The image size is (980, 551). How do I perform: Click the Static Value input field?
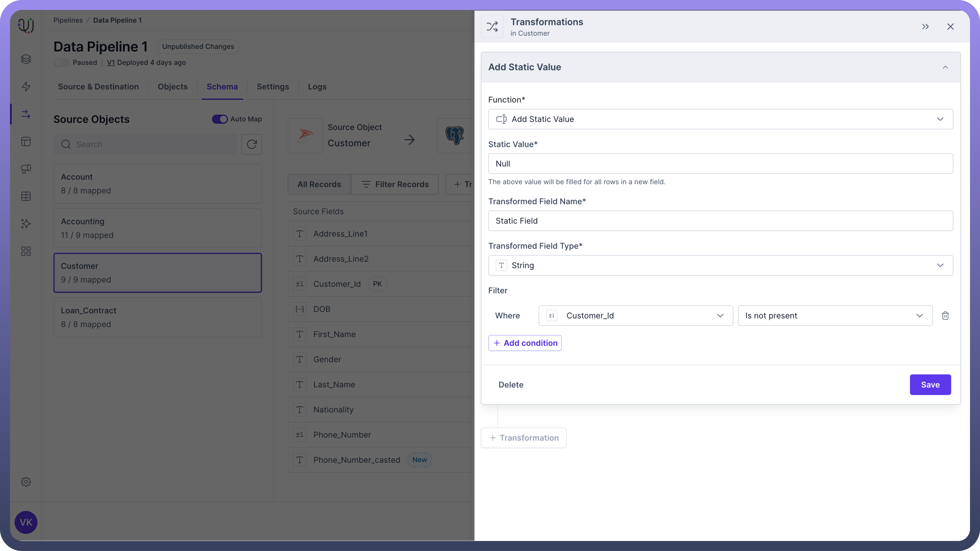tap(720, 164)
